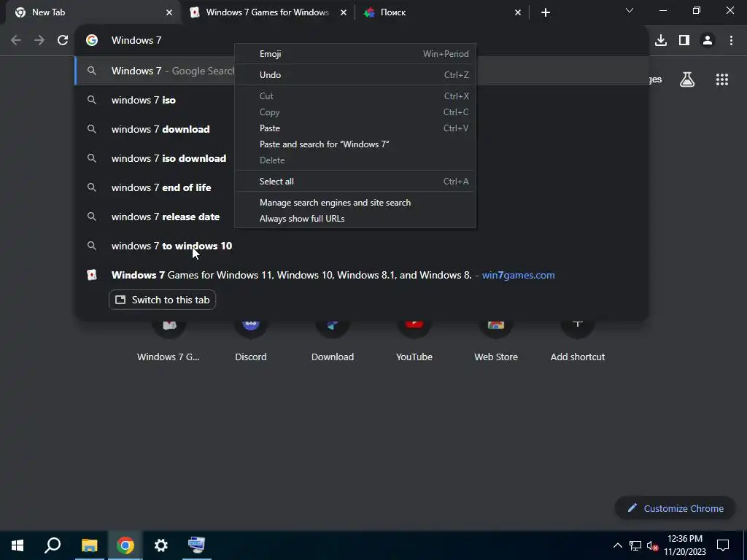The image size is (747, 560).
Task: Click Switch to this tab button
Action: (162, 300)
